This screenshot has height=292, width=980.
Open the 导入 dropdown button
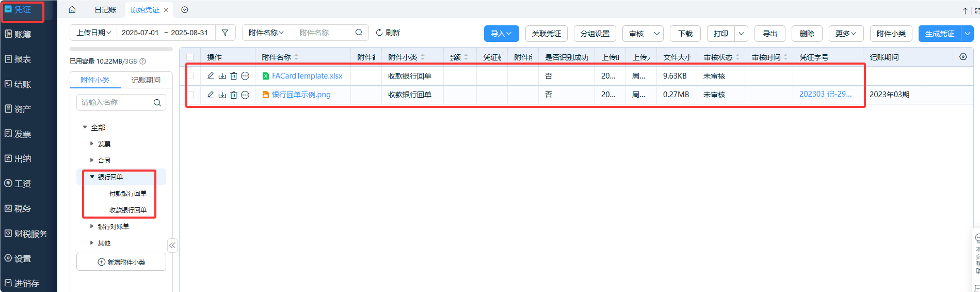[x=501, y=34]
